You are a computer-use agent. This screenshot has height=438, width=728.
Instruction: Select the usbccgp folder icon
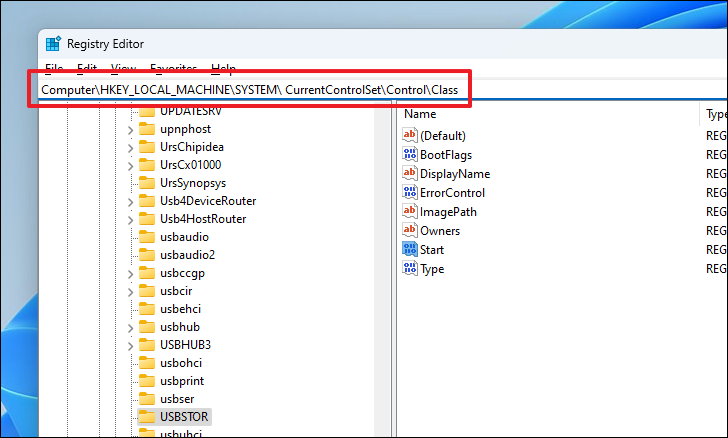point(147,273)
